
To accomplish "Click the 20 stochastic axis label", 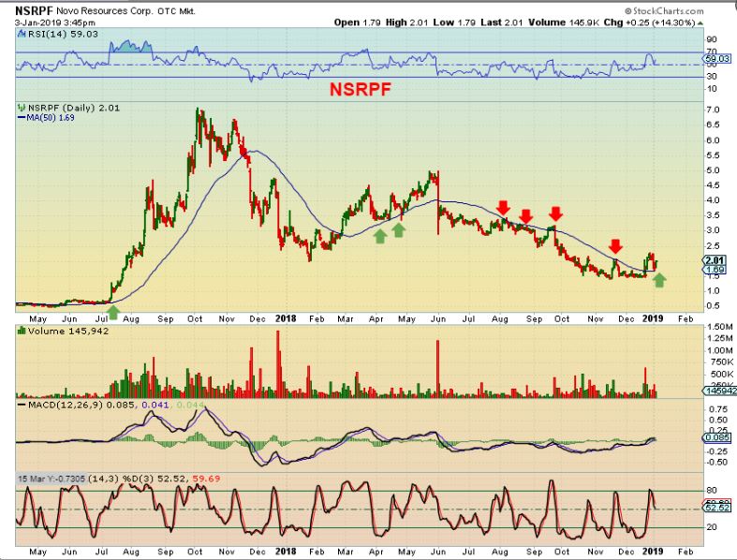I will (712, 527).
